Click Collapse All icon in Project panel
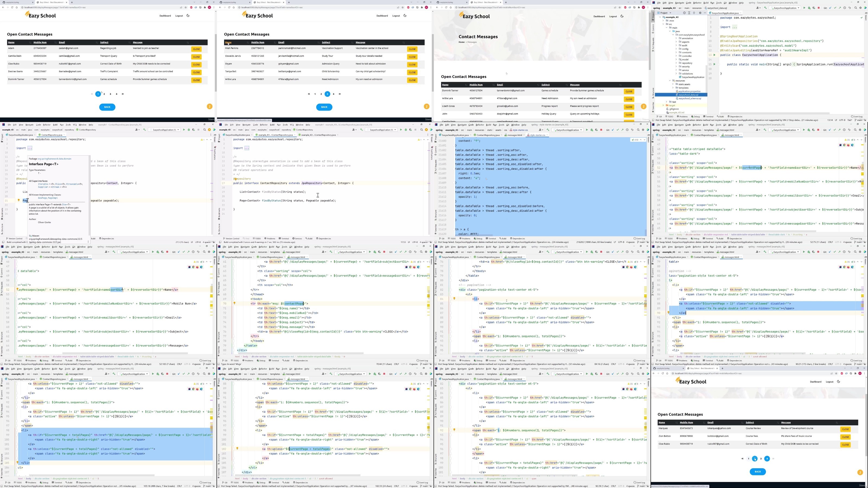 click(694, 13)
